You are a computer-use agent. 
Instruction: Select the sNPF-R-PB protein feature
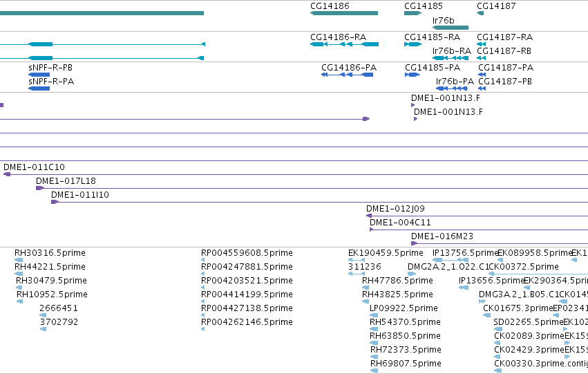pos(50,68)
